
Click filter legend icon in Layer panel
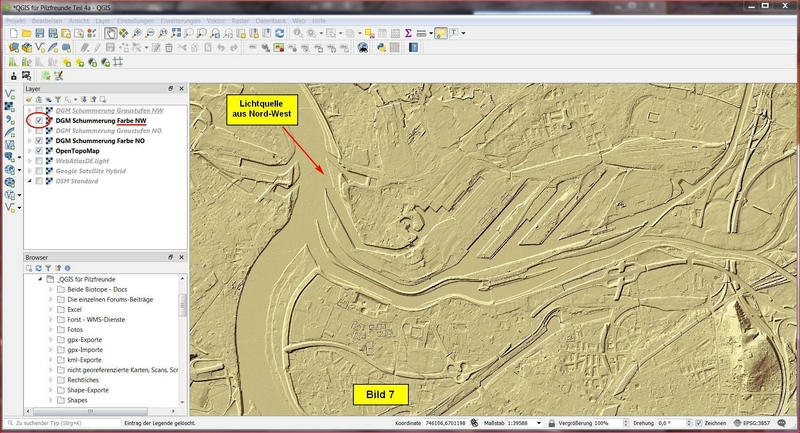(59, 100)
